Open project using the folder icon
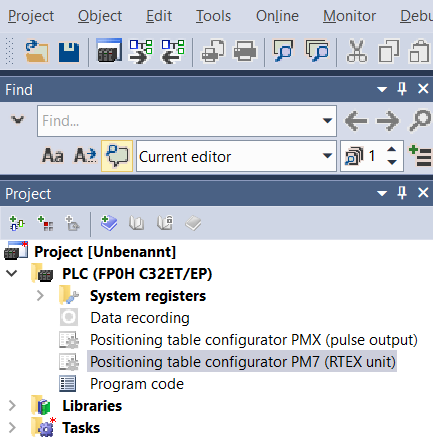Image resolution: width=433 pixels, height=438 pixels. [x=37, y=52]
